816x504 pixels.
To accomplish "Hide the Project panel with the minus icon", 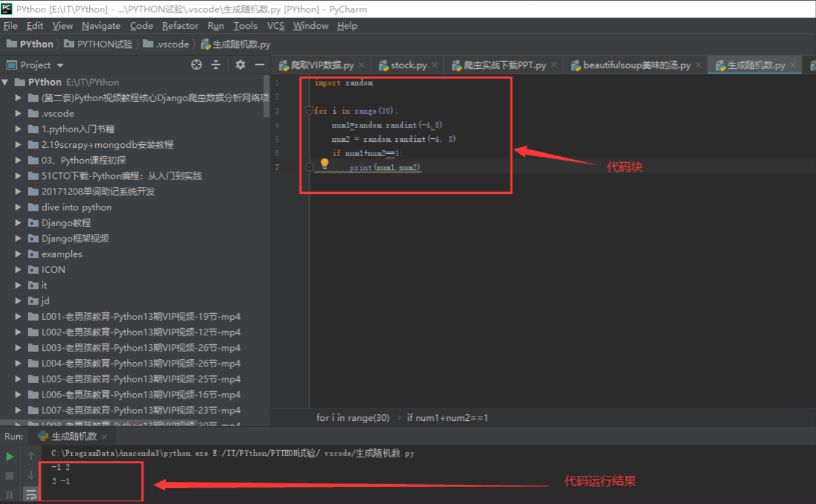I will (259, 65).
